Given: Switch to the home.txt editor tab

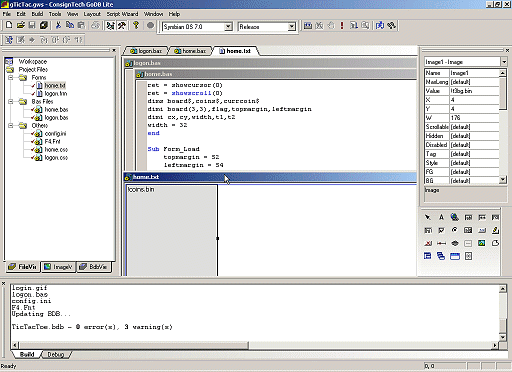Looking at the screenshot, I should tap(235, 51).
